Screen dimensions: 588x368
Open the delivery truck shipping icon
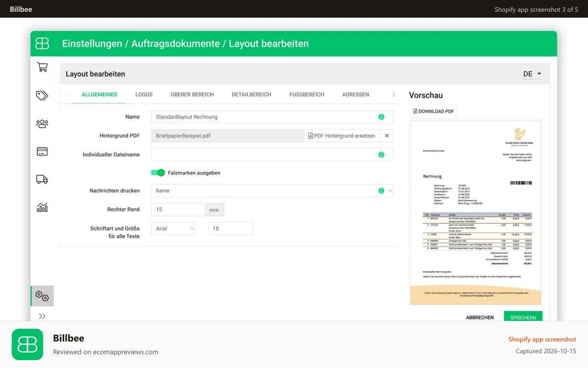pos(42,180)
